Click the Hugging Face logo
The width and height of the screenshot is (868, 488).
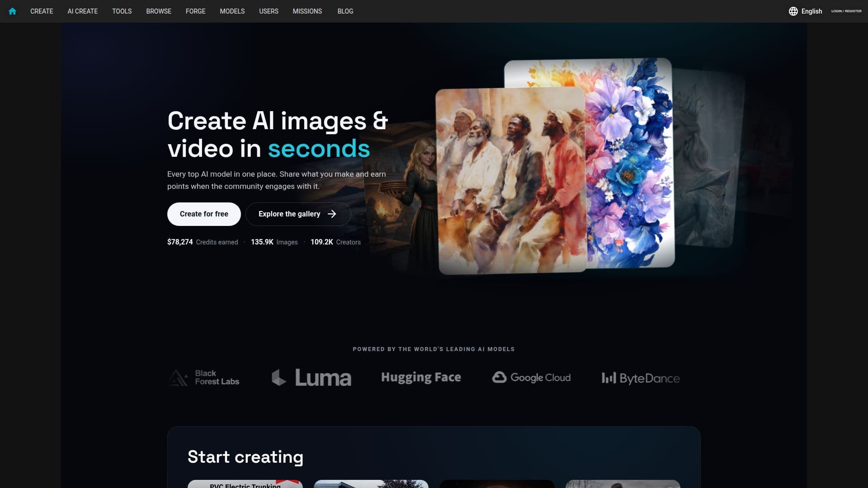pos(421,378)
